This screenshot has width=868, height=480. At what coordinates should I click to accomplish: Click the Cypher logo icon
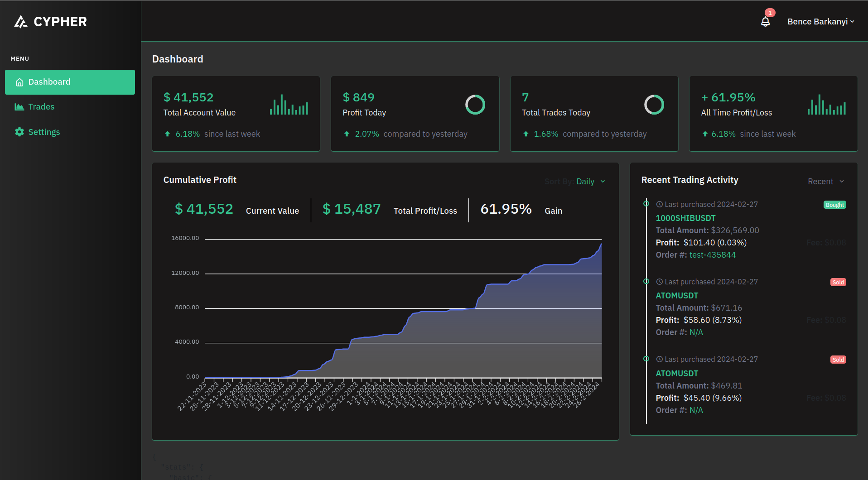tap(21, 22)
